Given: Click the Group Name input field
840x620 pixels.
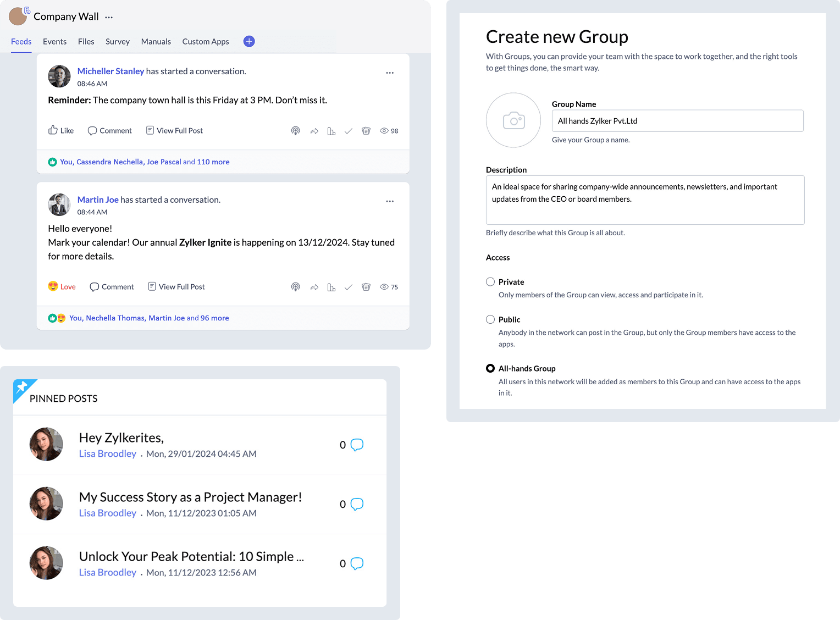Looking at the screenshot, I should pyautogui.click(x=677, y=121).
